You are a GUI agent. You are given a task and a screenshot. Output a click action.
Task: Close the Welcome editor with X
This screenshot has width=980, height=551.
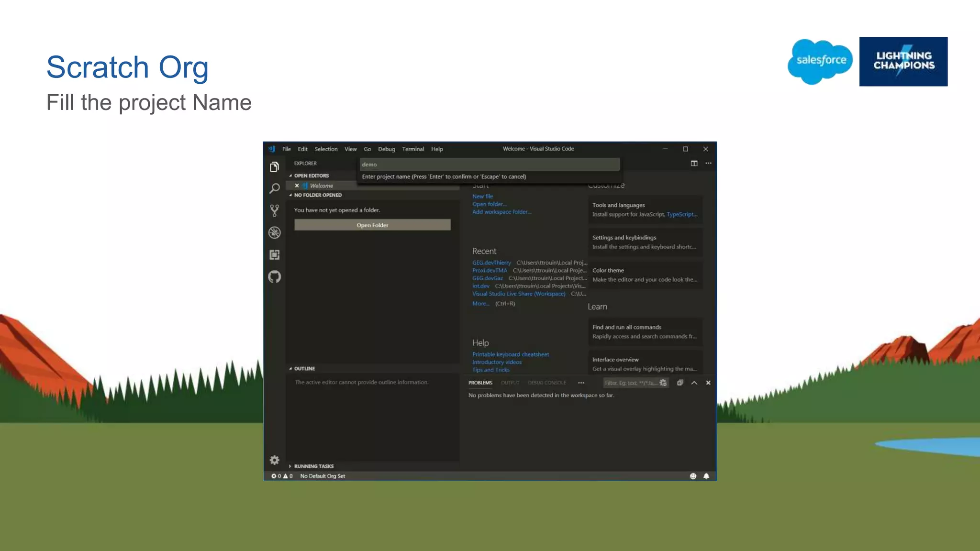[x=297, y=186]
